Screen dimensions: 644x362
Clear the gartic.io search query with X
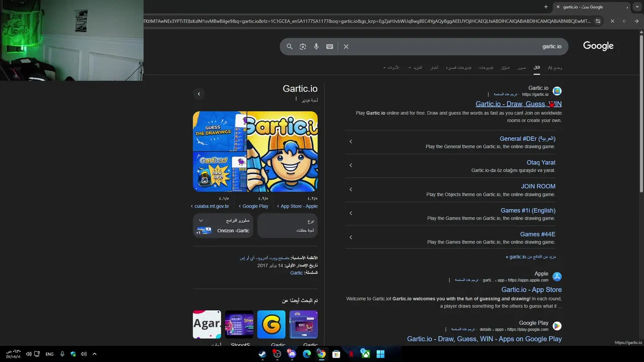coord(346,46)
